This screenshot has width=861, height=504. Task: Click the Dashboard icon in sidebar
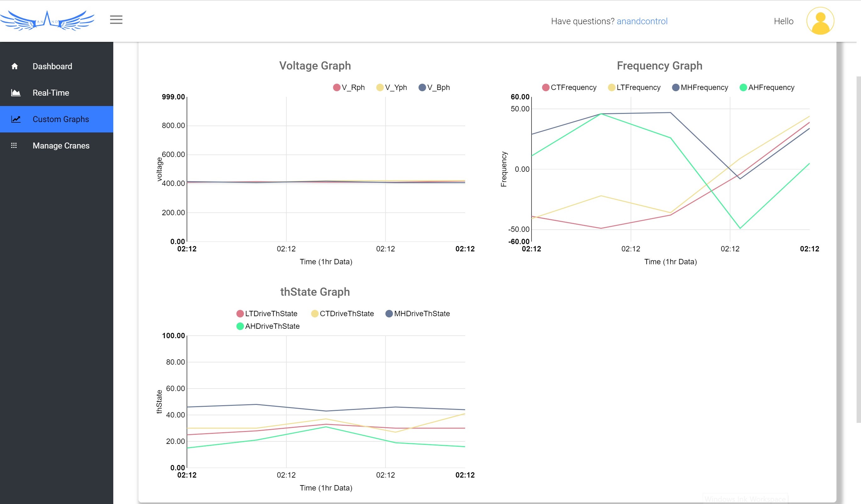pyautogui.click(x=16, y=66)
